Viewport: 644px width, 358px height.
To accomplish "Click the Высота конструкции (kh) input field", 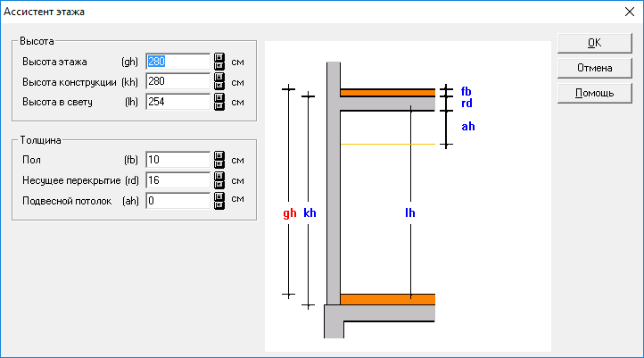I will (177, 82).
